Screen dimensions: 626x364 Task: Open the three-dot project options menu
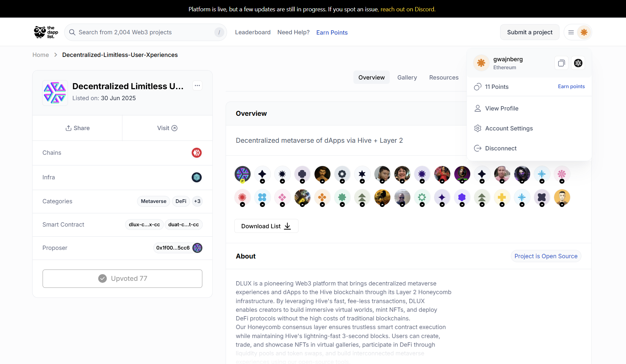tap(197, 86)
